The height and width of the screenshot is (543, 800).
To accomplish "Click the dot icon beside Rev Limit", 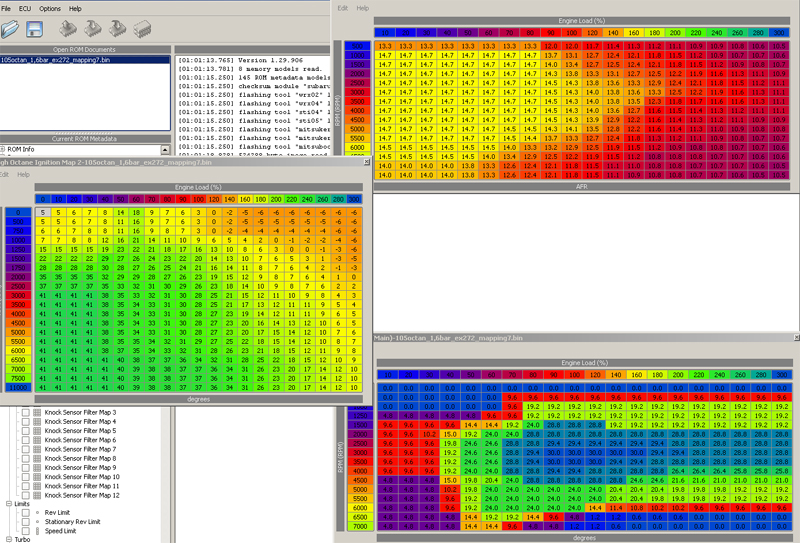I will point(37,512).
